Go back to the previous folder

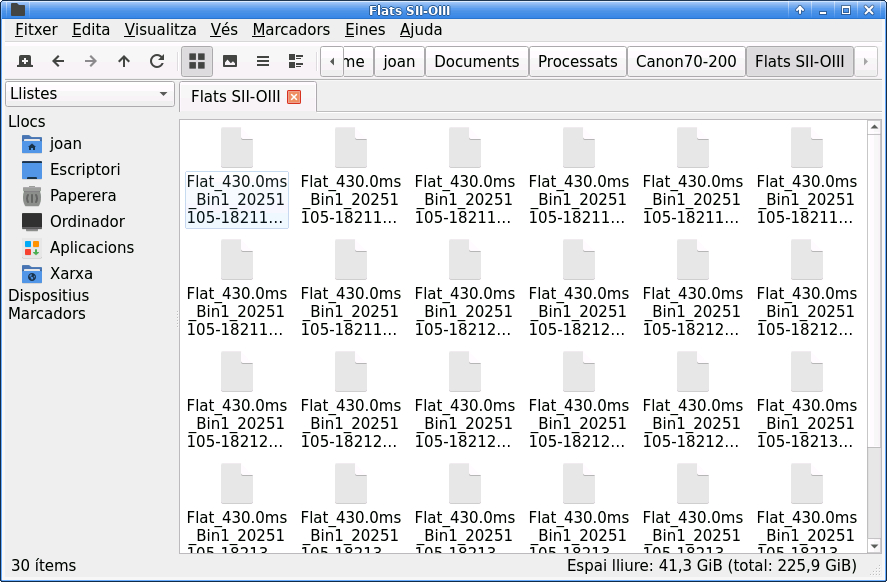tap(58, 61)
